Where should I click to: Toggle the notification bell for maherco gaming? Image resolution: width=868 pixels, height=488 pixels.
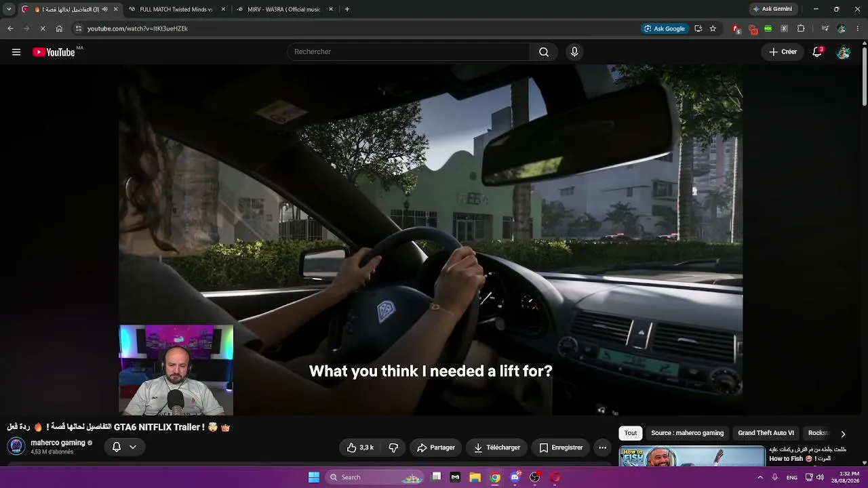click(x=117, y=447)
